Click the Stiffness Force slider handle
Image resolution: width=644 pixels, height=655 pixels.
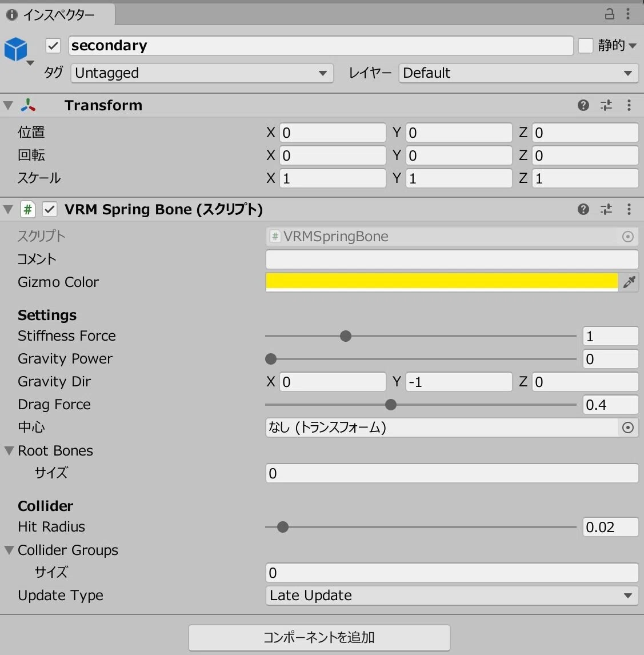[345, 336]
